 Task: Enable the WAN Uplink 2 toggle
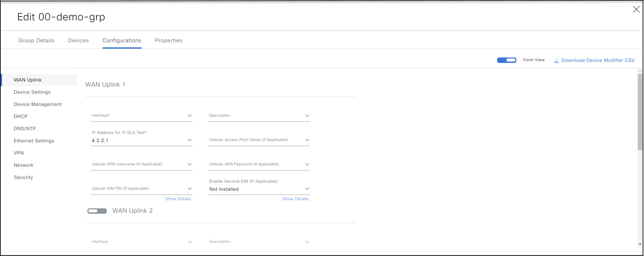[x=97, y=211]
